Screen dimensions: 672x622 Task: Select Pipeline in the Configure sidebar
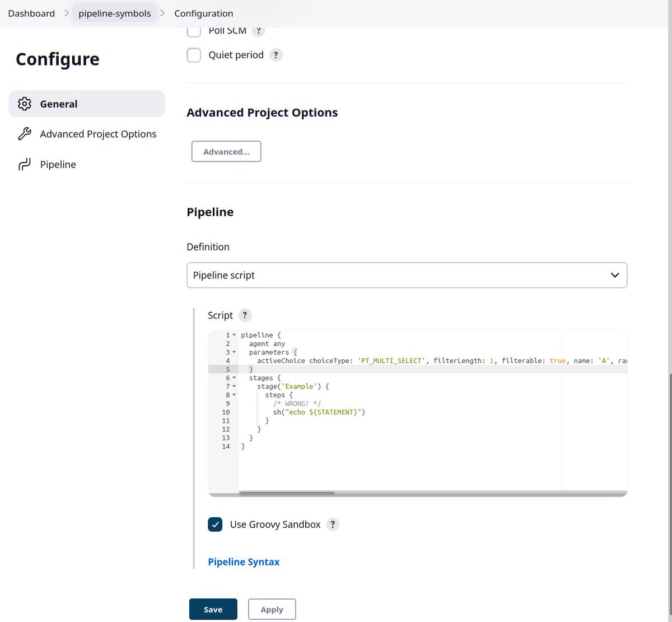coord(87,164)
